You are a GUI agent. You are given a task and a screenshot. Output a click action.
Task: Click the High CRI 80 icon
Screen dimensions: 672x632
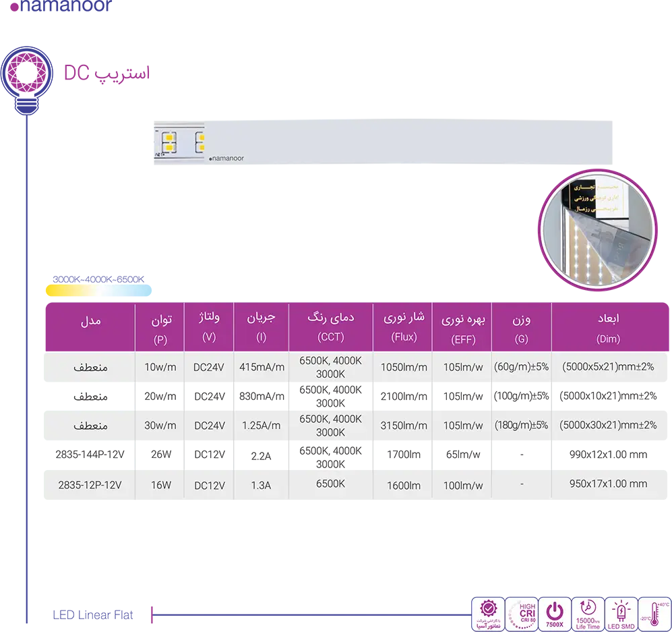coord(520,613)
